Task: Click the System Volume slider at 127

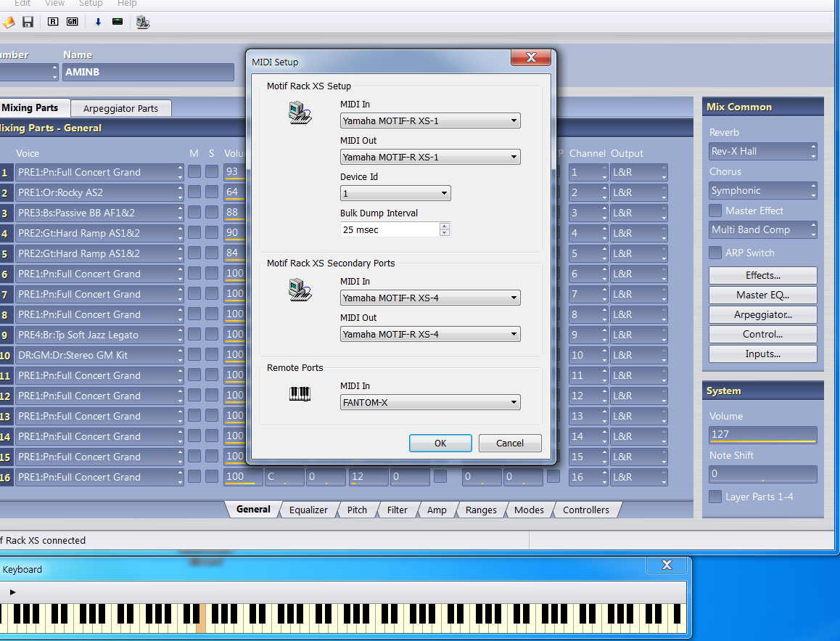Action: [763, 435]
